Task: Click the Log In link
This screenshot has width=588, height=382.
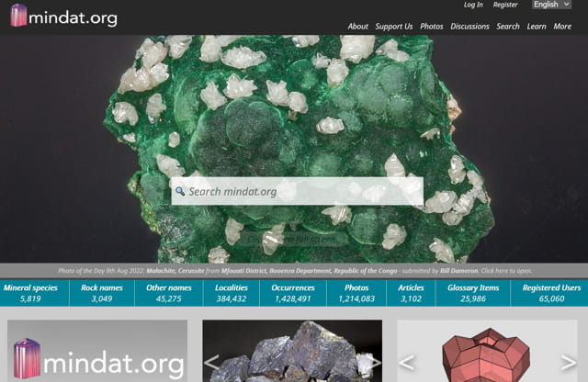Action: pyautogui.click(x=473, y=6)
